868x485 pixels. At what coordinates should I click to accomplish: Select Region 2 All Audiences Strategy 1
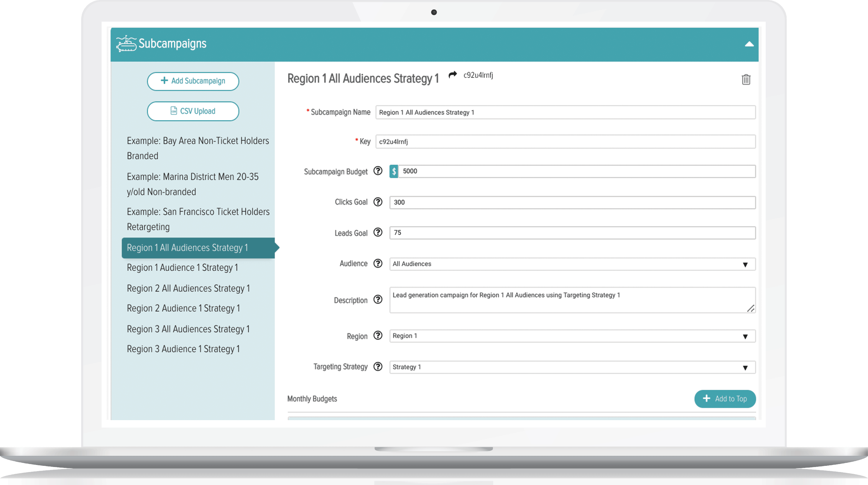click(188, 288)
